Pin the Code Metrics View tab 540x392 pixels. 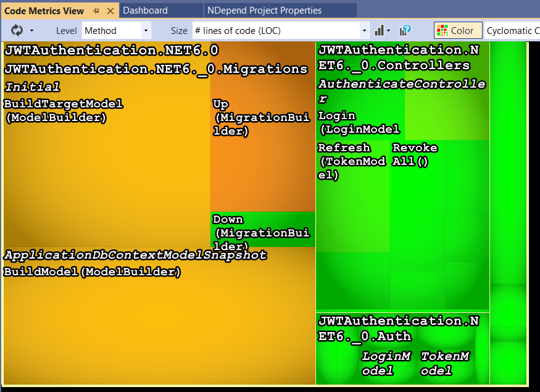click(96, 10)
